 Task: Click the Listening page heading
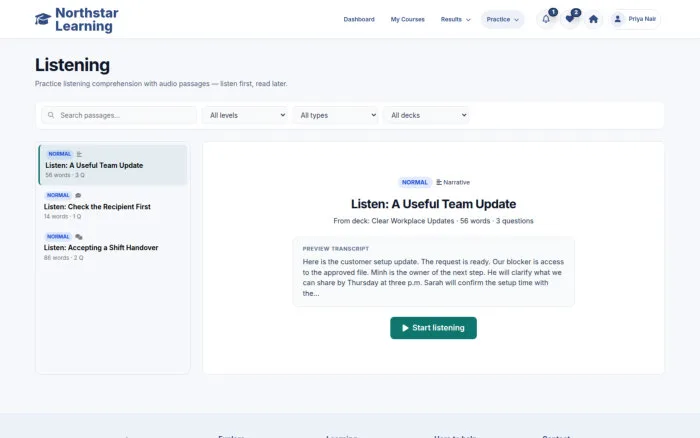[72, 65]
